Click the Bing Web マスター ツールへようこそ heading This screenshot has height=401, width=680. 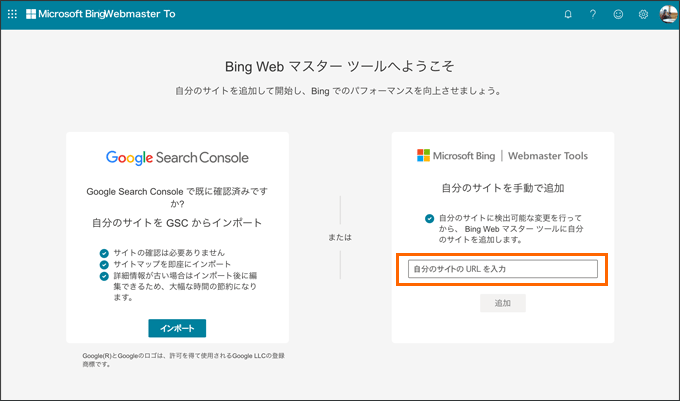point(340,66)
